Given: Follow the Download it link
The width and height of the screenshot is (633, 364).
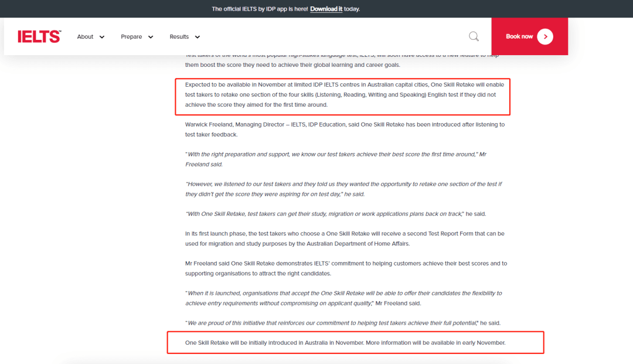Looking at the screenshot, I should point(326,9).
